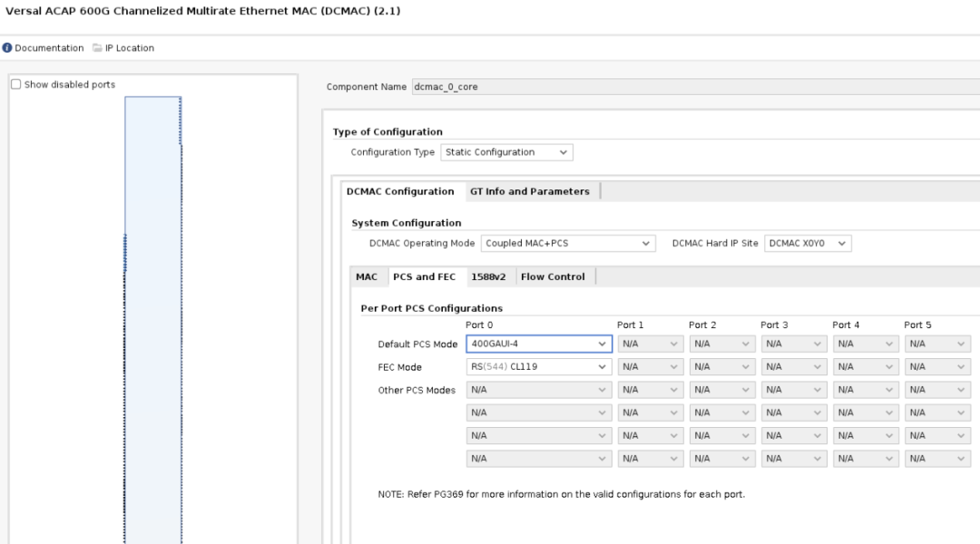Click the Port 0 column header
The width and height of the screenshot is (980, 544).
pyautogui.click(x=479, y=325)
